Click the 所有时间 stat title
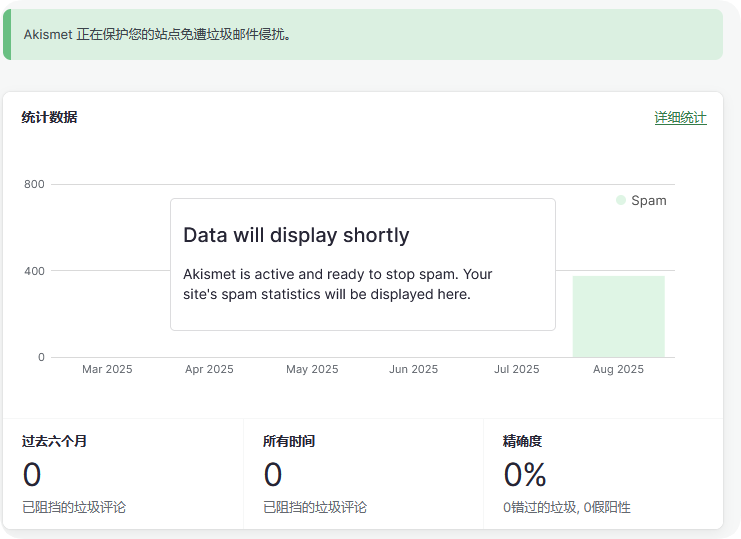This screenshot has height=539, width=741. pyautogui.click(x=289, y=441)
